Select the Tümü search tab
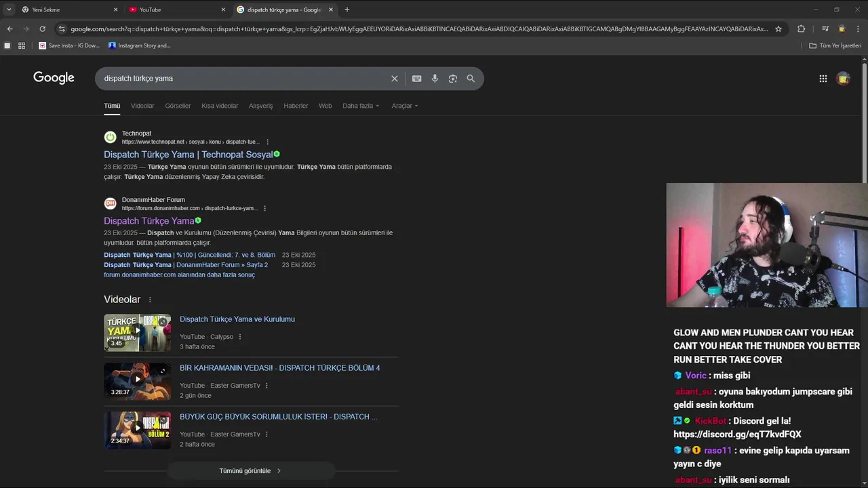The width and height of the screenshot is (868, 488). [x=112, y=106]
